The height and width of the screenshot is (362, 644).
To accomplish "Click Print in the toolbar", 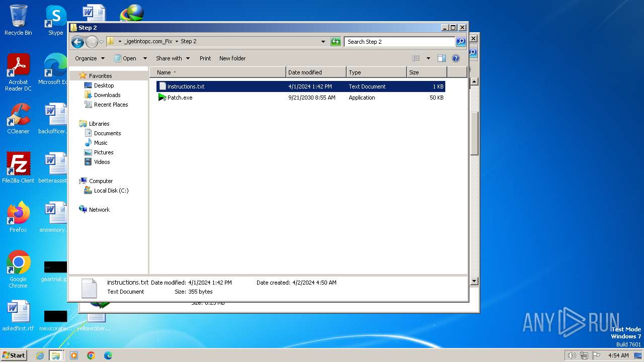I will (x=205, y=58).
